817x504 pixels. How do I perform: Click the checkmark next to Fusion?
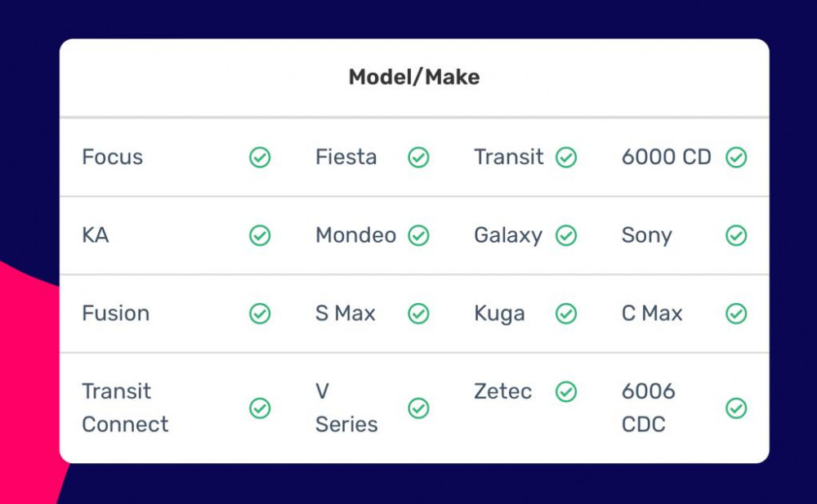tap(260, 313)
